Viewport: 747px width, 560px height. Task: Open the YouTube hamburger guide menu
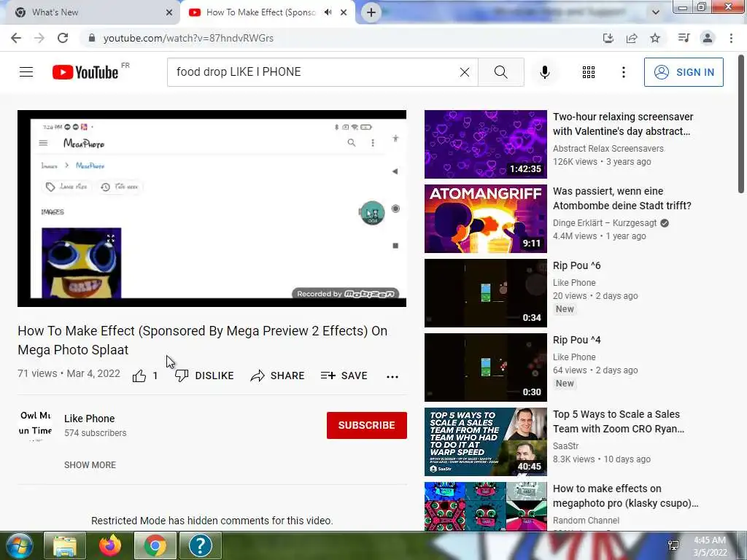click(x=26, y=72)
